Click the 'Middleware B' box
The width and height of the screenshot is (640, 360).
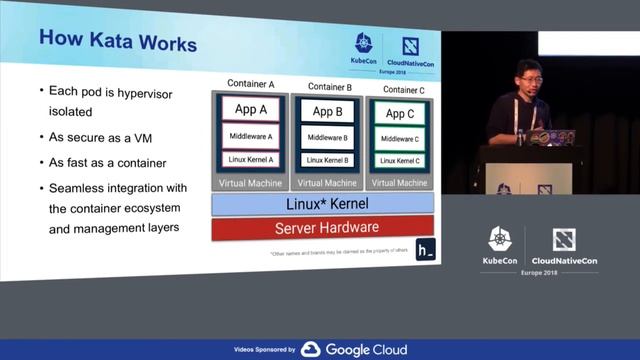327,138
